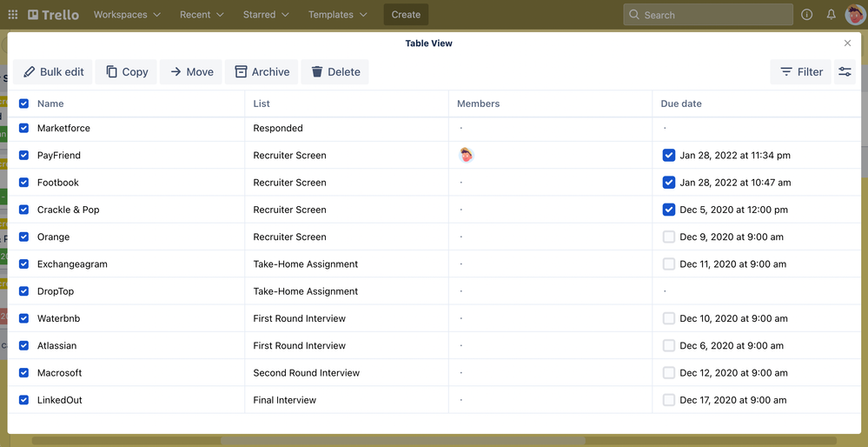
Task: Uncheck Footbook due date complete box
Action: pos(669,183)
